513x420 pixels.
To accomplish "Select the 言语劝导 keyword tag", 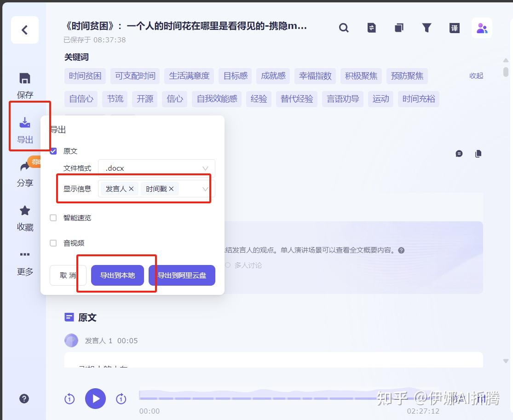I will click(343, 99).
